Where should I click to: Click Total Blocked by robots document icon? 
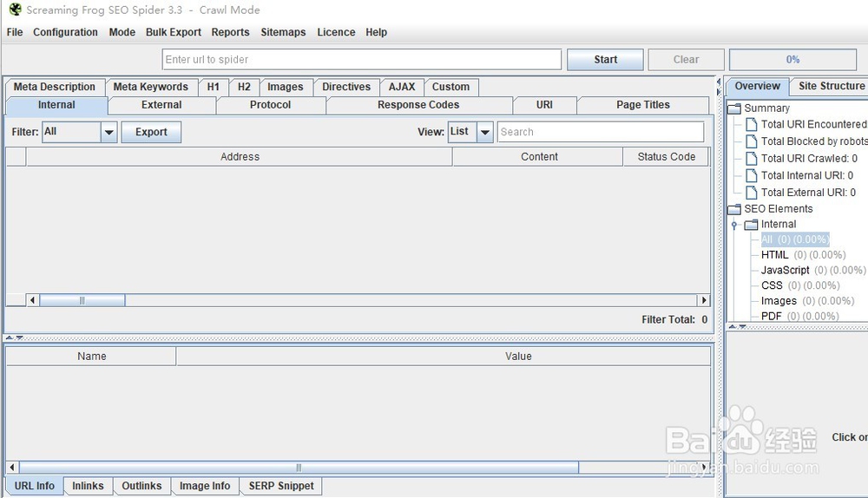pos(751,141)
